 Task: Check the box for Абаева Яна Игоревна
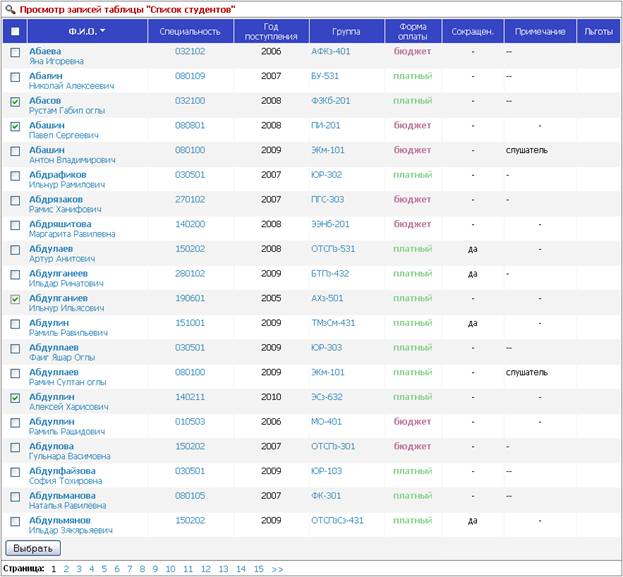[15, 52]
